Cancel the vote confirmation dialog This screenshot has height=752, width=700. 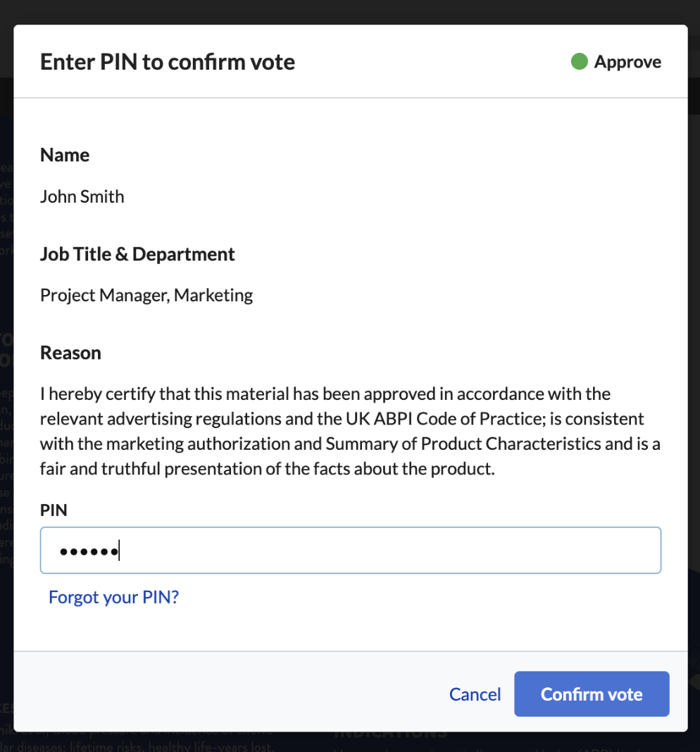click(475, 694)
